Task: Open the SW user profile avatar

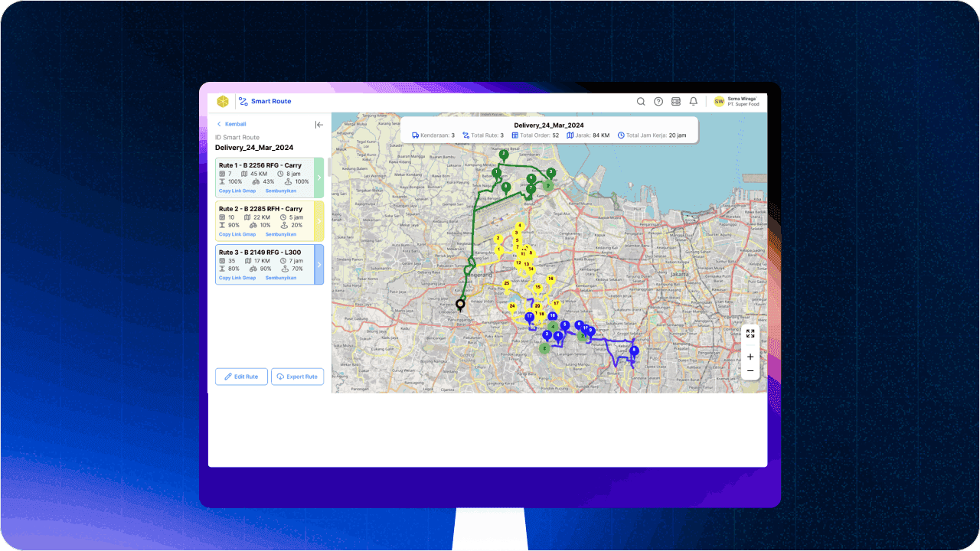Action: [x=719, y=101]
